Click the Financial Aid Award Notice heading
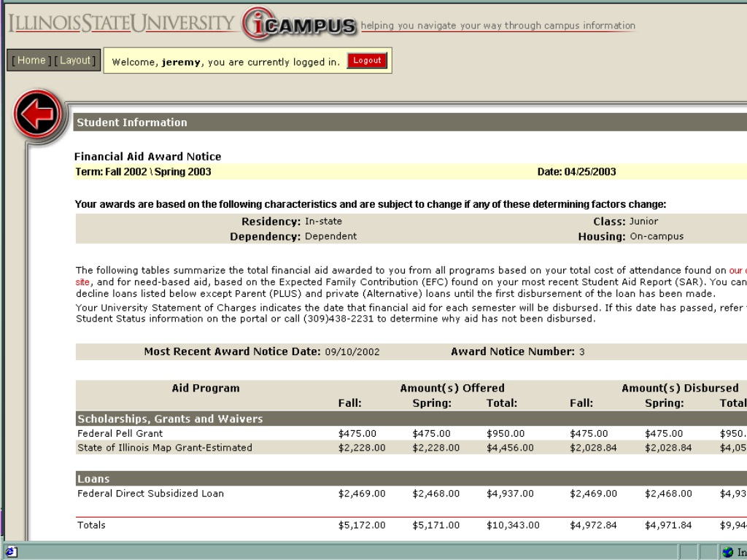The image size is (747, 560). pos(147,157)
